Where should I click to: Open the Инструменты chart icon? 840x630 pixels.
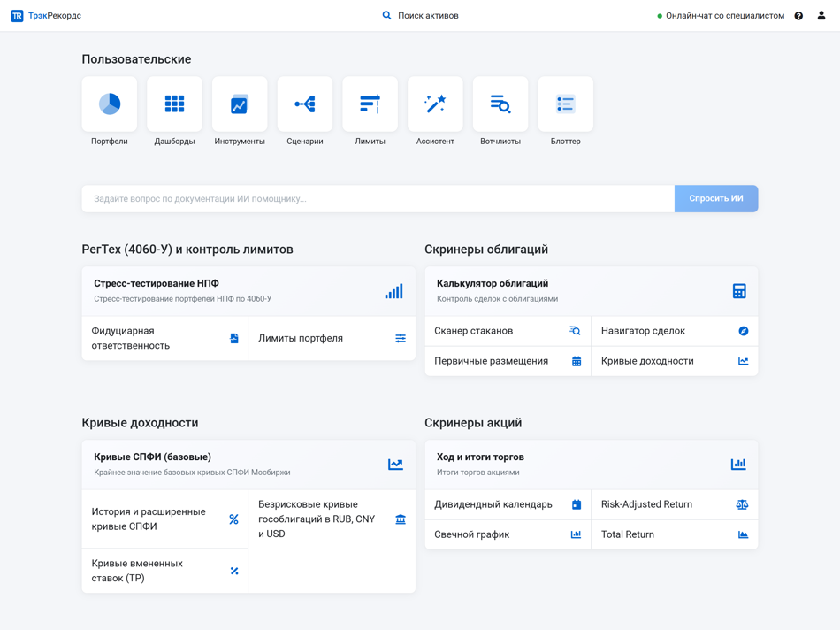pos(240,104)
